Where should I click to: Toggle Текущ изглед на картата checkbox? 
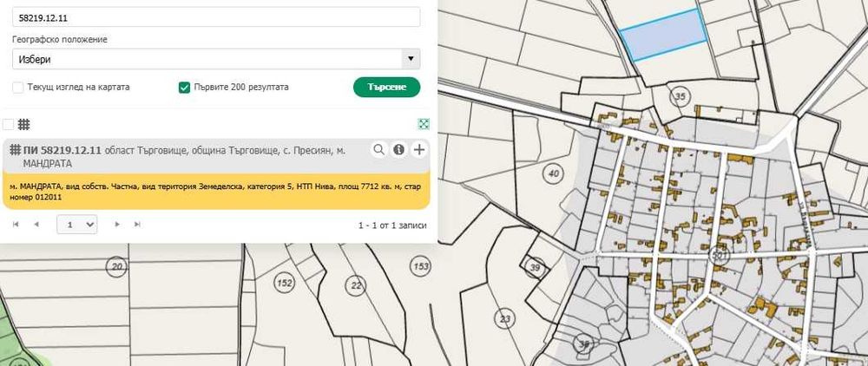tap(18, 88)
